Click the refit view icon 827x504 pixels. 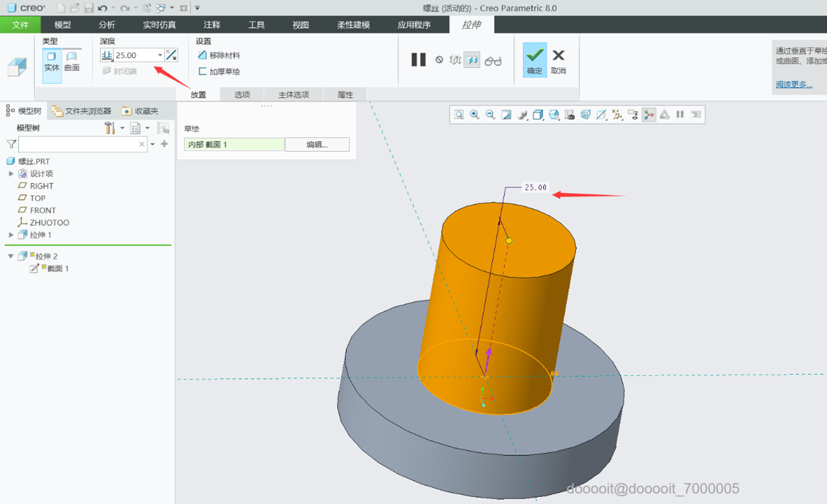459,115
